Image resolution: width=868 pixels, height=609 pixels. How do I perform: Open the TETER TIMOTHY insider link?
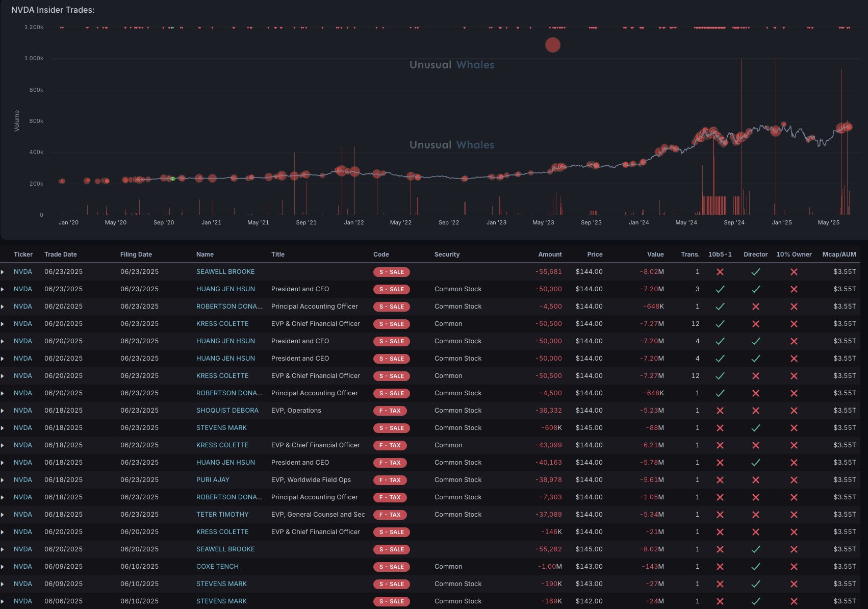(x=222, y=515)
